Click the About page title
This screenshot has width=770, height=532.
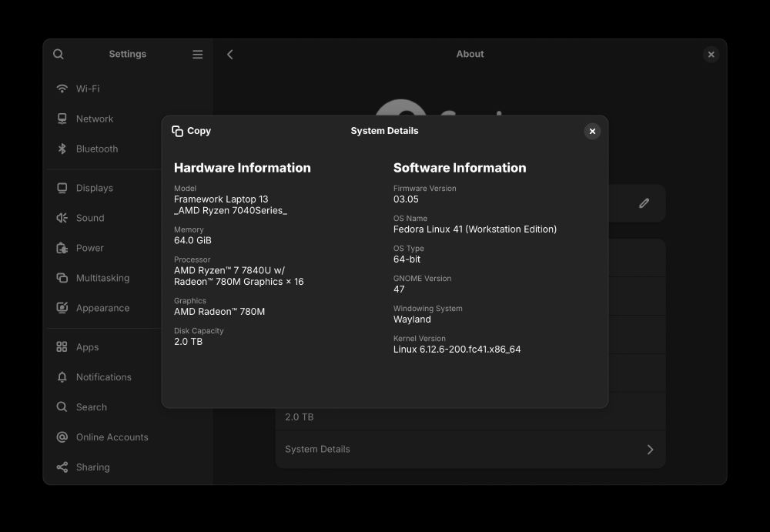click(470, 54)
